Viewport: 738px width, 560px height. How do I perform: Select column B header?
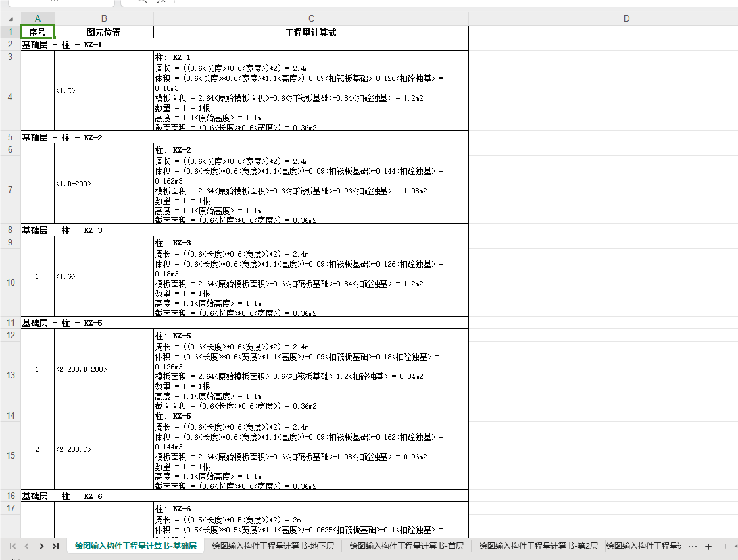tap(104, 18)
